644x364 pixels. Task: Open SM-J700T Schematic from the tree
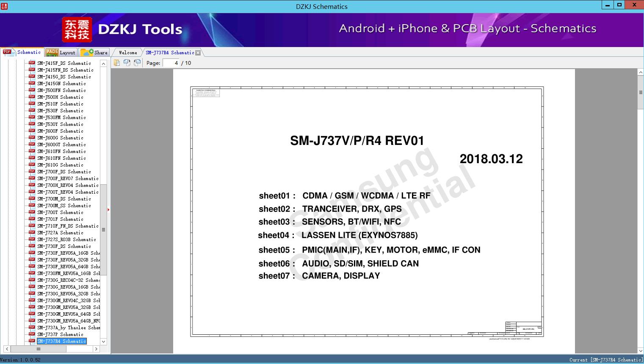60,212
